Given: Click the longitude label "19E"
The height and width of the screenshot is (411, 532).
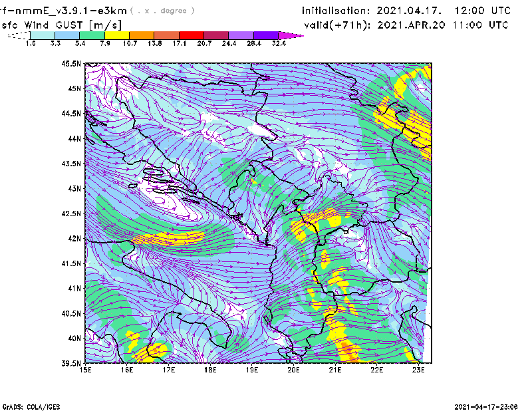Looking at the screenshot, I should click(252, 370).
